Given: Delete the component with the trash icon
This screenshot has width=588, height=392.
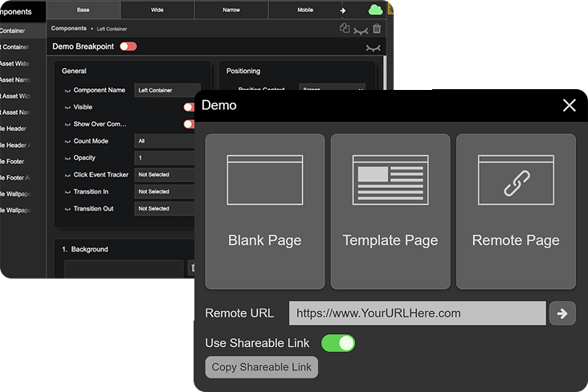Looking at the screenshot, I should [377, 28].
